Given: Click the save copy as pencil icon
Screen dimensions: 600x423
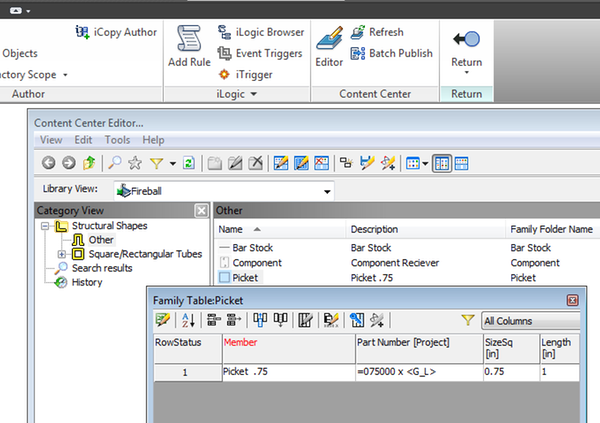Looking at the screenshot, I should click(367, 163).
